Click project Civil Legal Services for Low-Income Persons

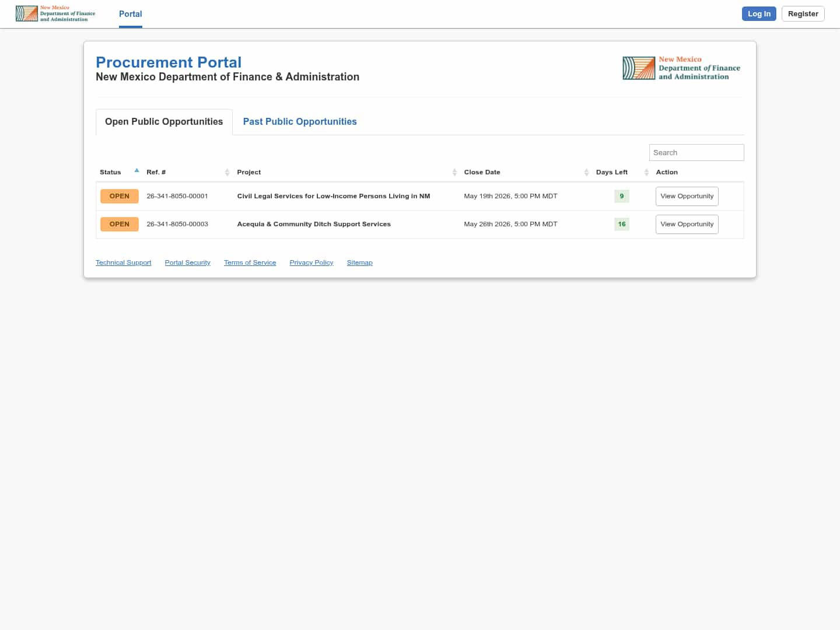(x=334, y=197)
